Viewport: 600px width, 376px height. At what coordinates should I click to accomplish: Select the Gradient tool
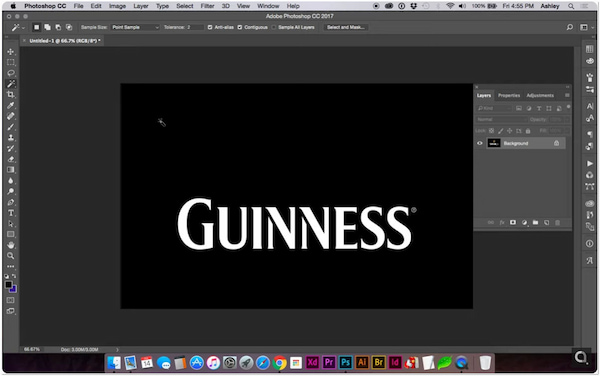pyautogui.click(x=11, y=170)
